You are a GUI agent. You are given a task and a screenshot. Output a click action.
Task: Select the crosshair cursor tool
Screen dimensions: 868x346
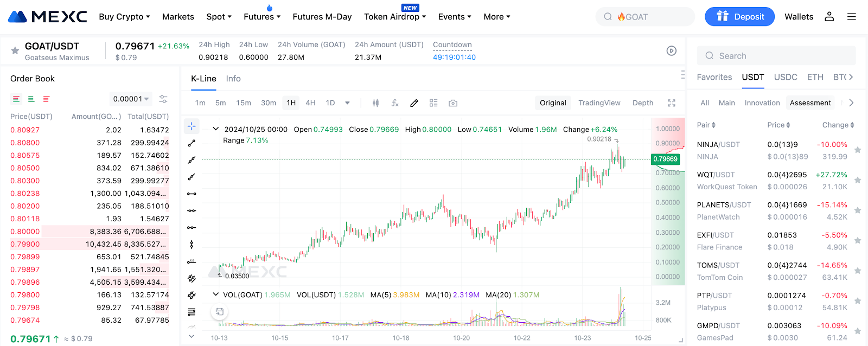(192, 126)
